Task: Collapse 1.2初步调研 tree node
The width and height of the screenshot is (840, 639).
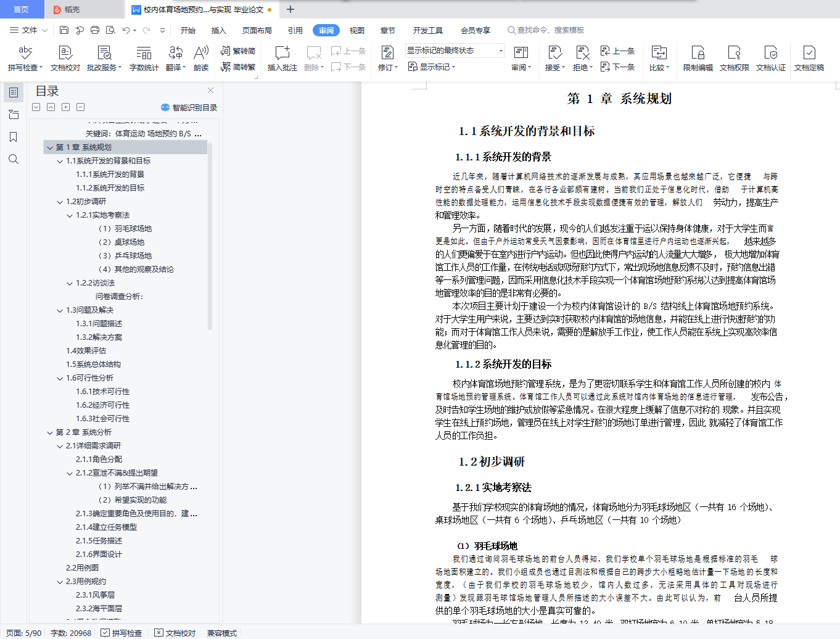Action: (x=60, y=202)
